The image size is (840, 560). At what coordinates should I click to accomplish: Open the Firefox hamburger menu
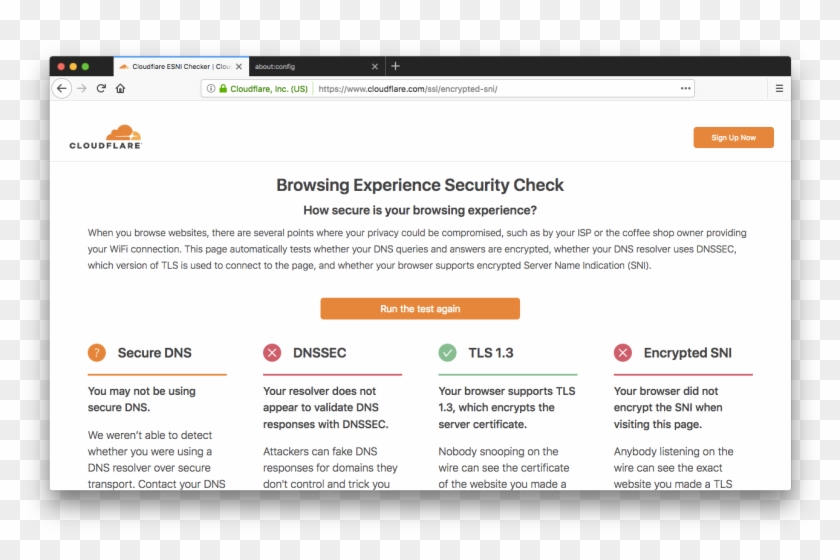click(x=779, y=88)
